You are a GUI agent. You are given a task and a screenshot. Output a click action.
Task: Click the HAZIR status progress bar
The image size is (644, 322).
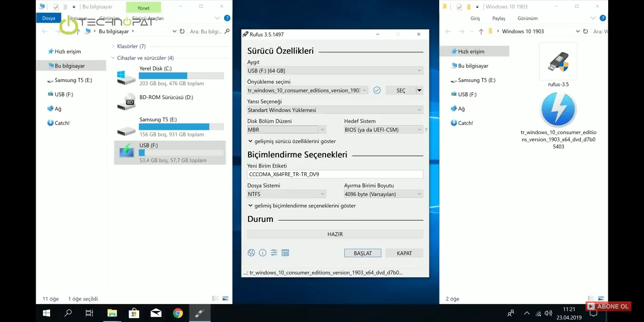click(x=335, y=234)
